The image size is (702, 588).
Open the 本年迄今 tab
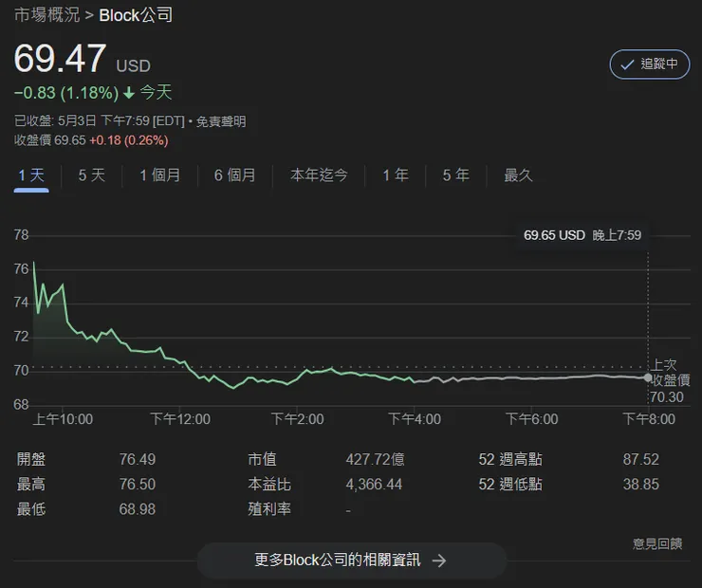pos(319,175)
